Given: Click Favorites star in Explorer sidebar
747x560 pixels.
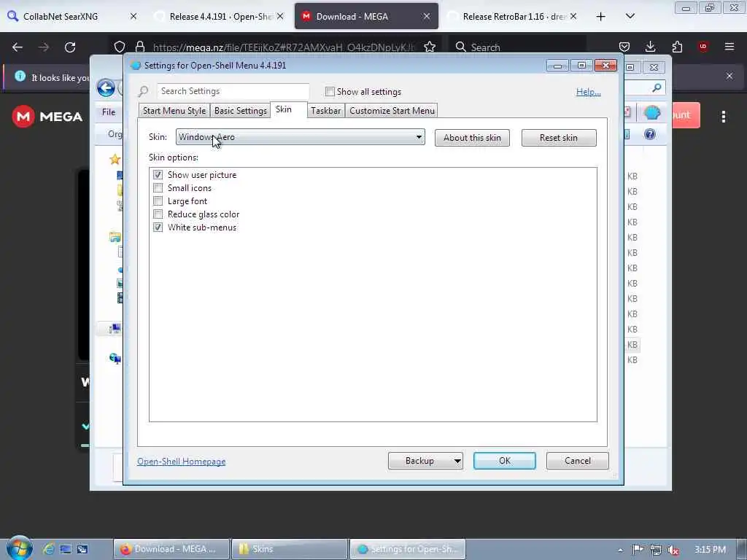Looking at the screenshot, I should click(115, 159).
